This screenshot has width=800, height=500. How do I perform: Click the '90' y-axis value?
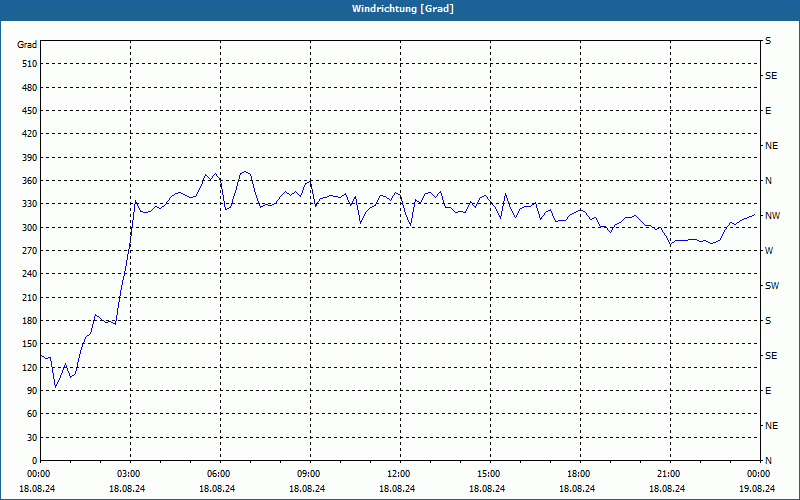click(32, 391)
